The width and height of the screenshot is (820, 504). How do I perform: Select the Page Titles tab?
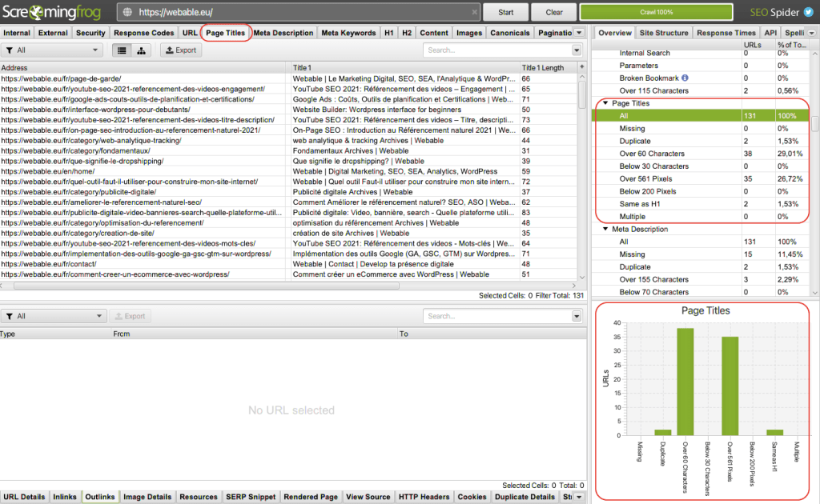coord(225,32)
